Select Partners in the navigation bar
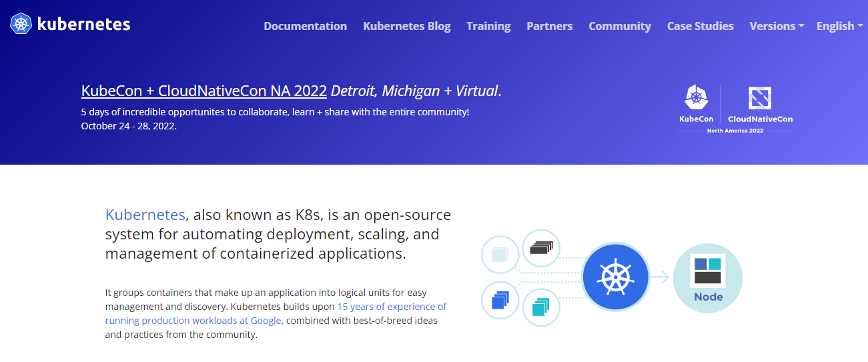The height and width of the screenshot is (362, 868). click(x=549, y=26)
